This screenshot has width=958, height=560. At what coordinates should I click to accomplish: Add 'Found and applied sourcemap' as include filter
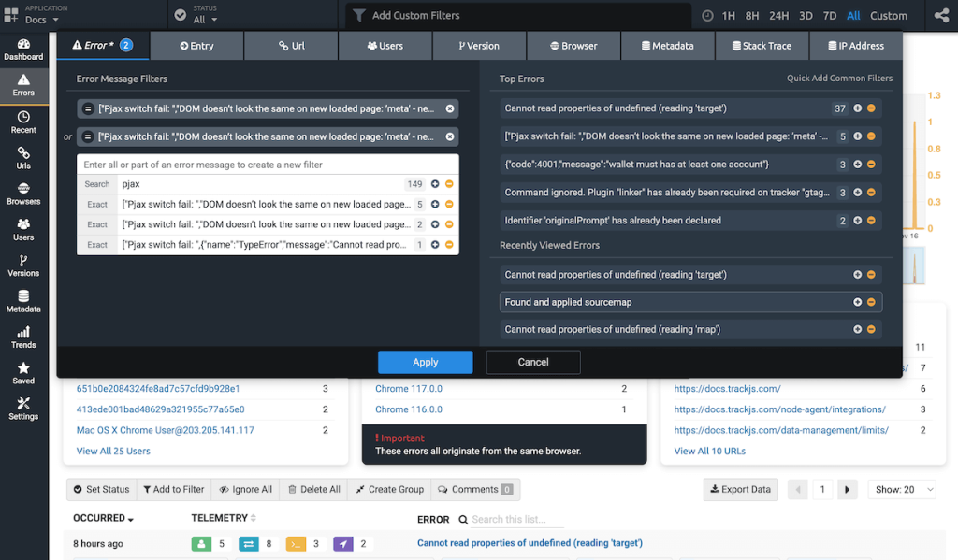(857, 302)
